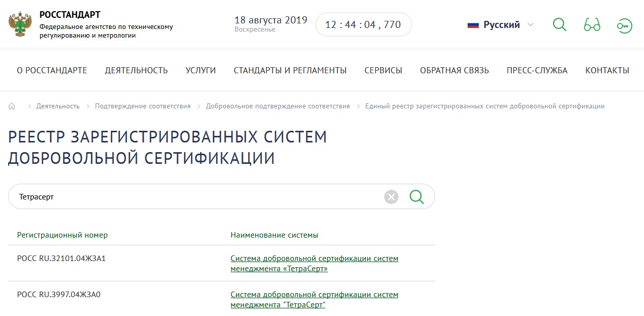This screenshot has width=644, height=316.
Task: Open login via the key icon
Action: pos(625,25)
